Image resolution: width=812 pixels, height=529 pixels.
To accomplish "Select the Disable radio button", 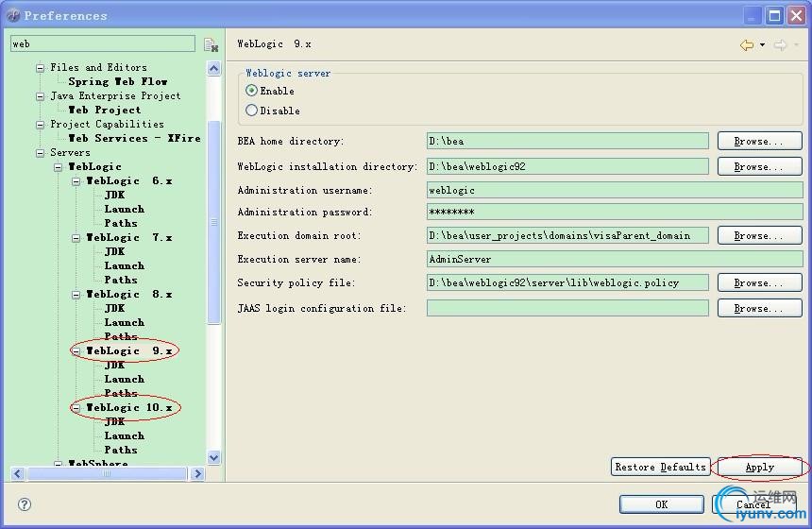I will pyautogui.click(x=251, y=111).
